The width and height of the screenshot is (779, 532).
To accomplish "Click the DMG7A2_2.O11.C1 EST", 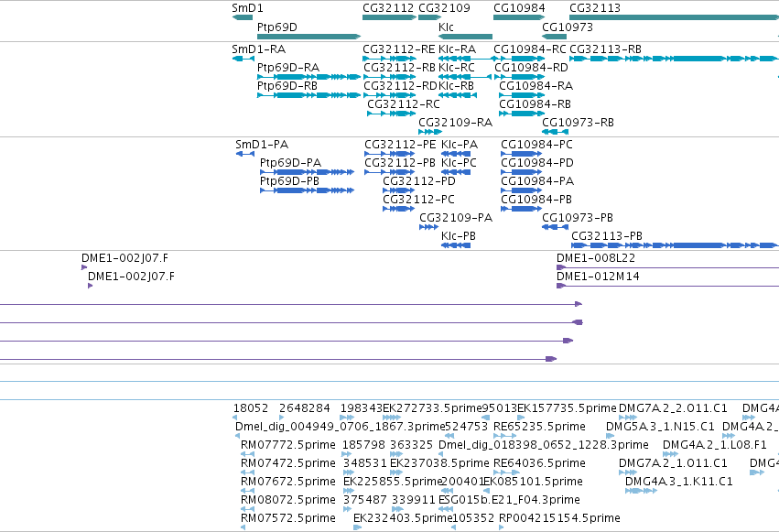I will 628,418.
